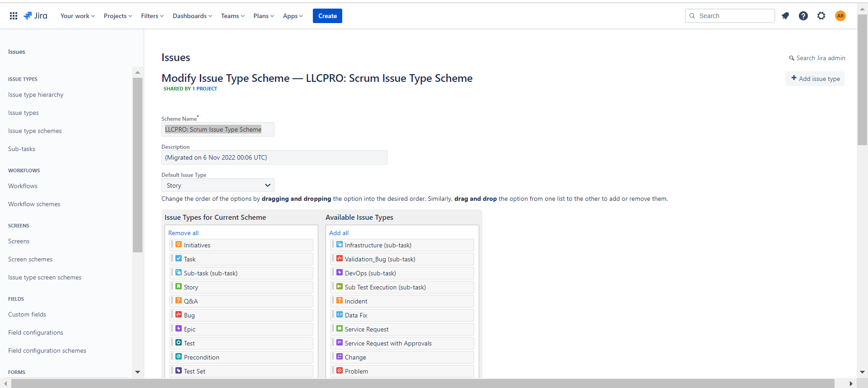Viewport: 868px width, 388px height.
Task: Open the Default Issue Type dropdown
Action: coord(218,185)
